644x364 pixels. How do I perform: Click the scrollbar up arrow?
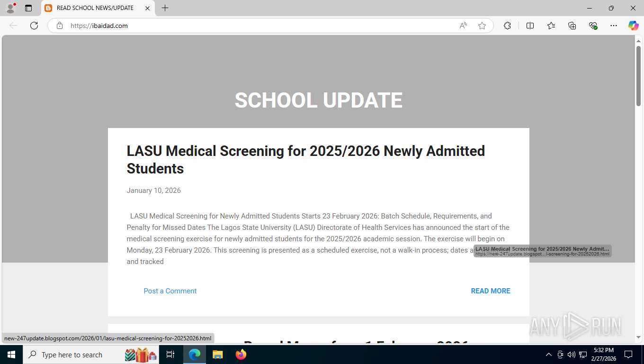coord(638,41)
